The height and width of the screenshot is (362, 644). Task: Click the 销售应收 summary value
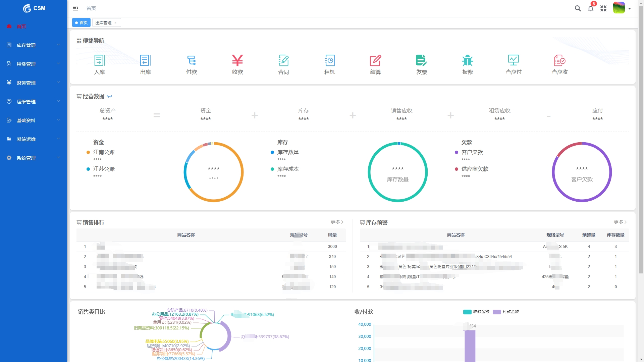pos(401,119)
